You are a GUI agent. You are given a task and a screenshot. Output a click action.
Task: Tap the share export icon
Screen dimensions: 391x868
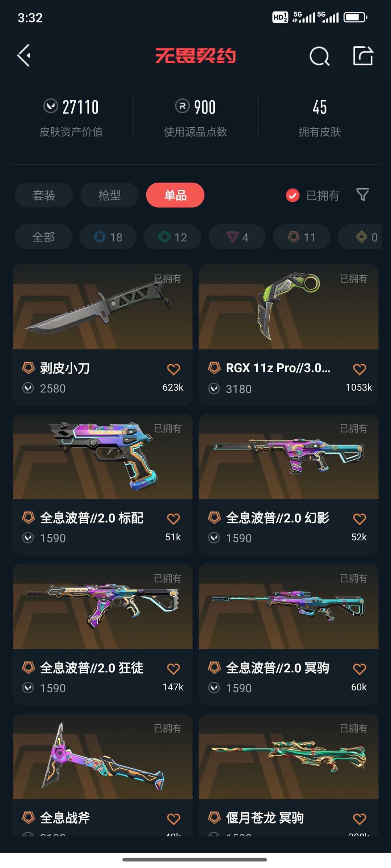coord(363,56)
